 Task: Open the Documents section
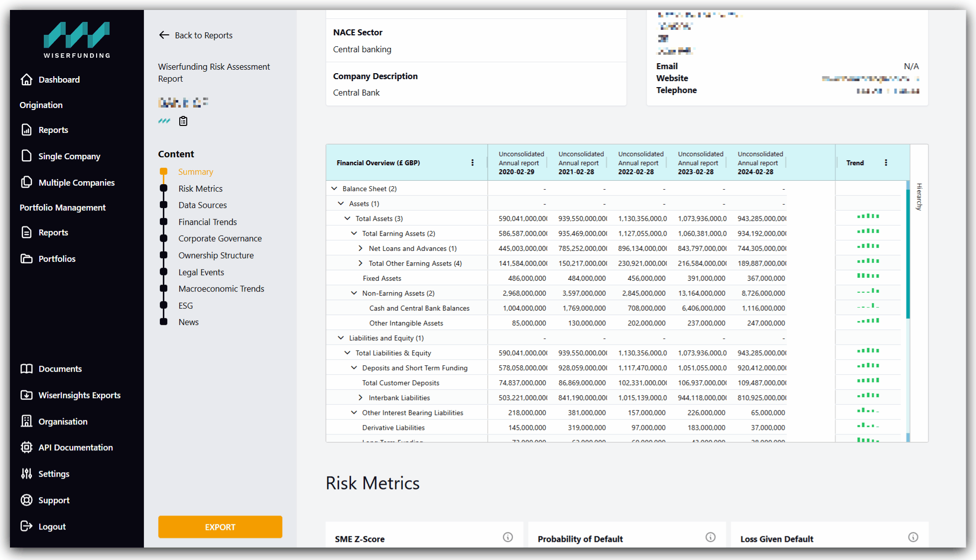pos(51,369)
